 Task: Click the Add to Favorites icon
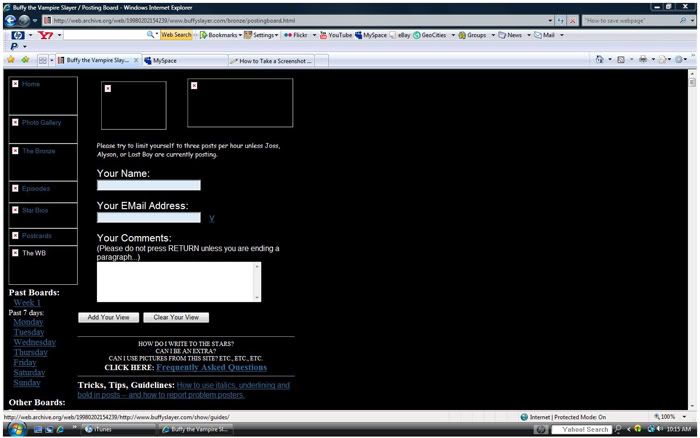point(25,60)
